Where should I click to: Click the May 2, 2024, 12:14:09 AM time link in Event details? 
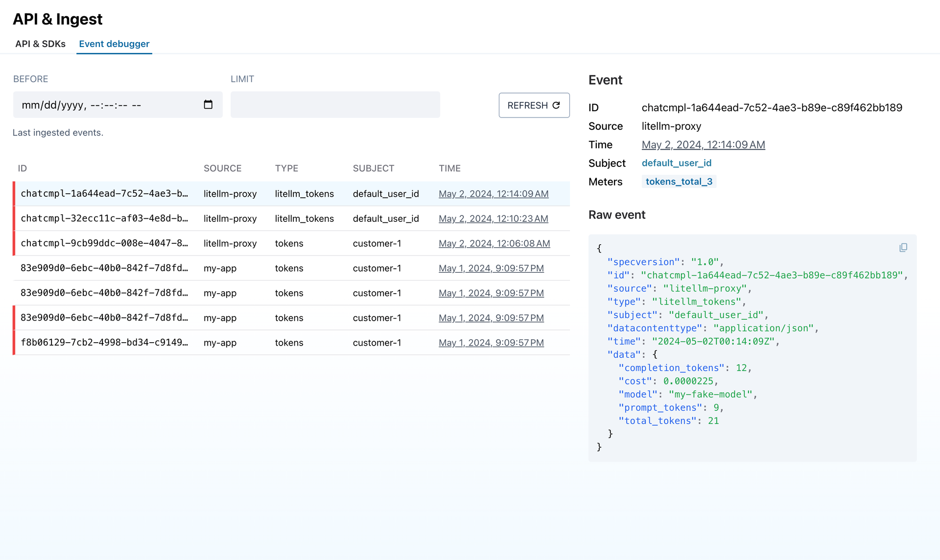click(703, 144)
